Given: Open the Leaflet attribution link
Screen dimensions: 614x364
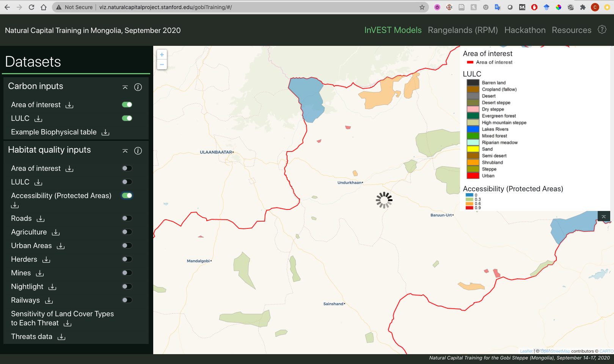Looking at the screenshot, I should (x=526, y=351).
